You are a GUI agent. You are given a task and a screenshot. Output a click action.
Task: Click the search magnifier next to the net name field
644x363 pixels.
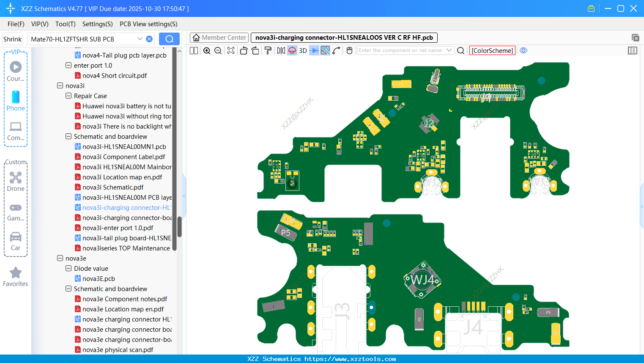[461, 50]
